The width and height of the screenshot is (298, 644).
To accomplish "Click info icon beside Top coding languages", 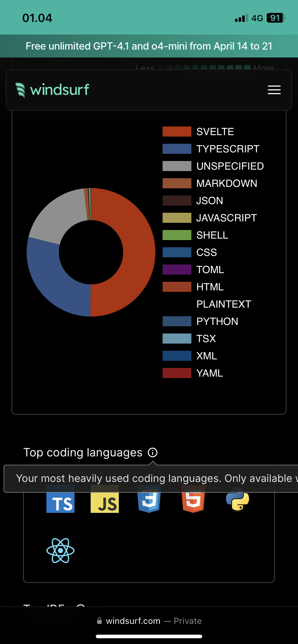I will pyautogui.click(x=153, y=452).
